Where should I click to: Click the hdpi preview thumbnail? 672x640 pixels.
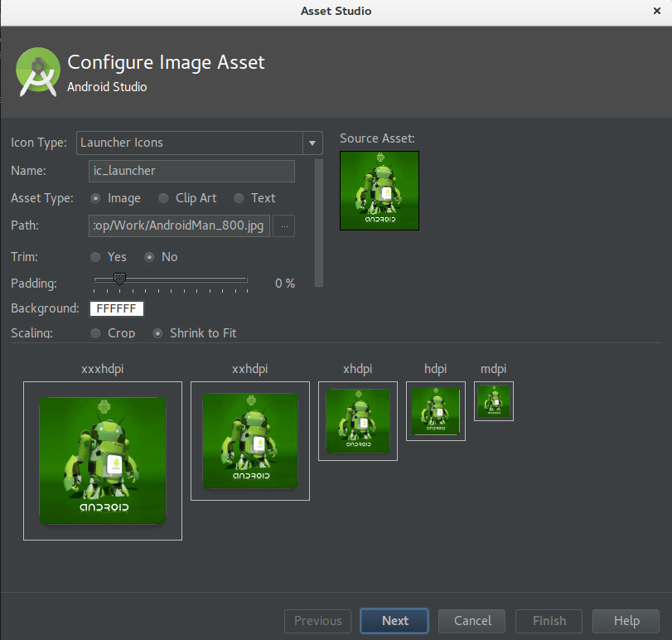pos(435,410)
